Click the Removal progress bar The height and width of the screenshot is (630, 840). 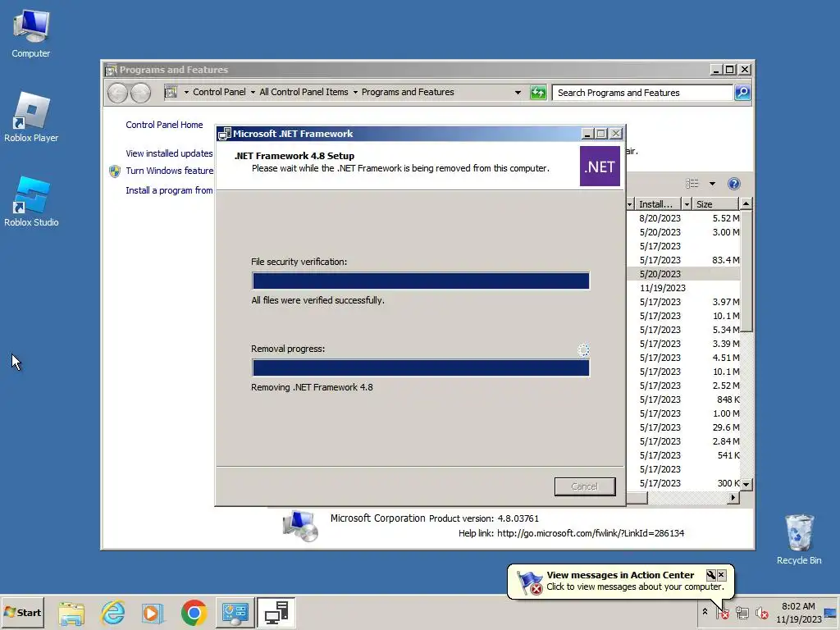[x=421, y=368]
